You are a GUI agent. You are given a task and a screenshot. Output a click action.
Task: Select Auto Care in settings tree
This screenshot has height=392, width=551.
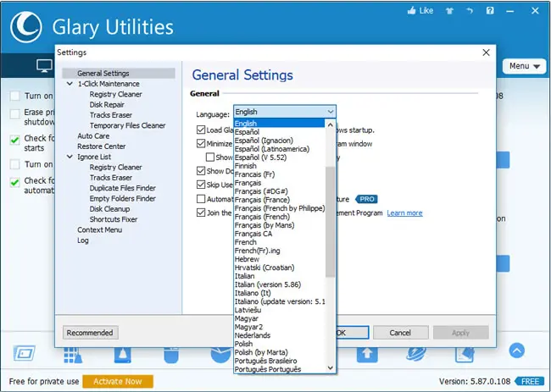coord(93,135)
